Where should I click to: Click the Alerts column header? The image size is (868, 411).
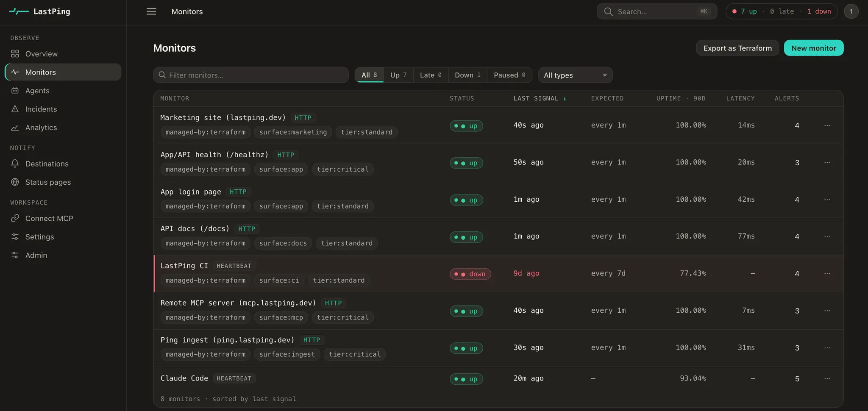787,98
